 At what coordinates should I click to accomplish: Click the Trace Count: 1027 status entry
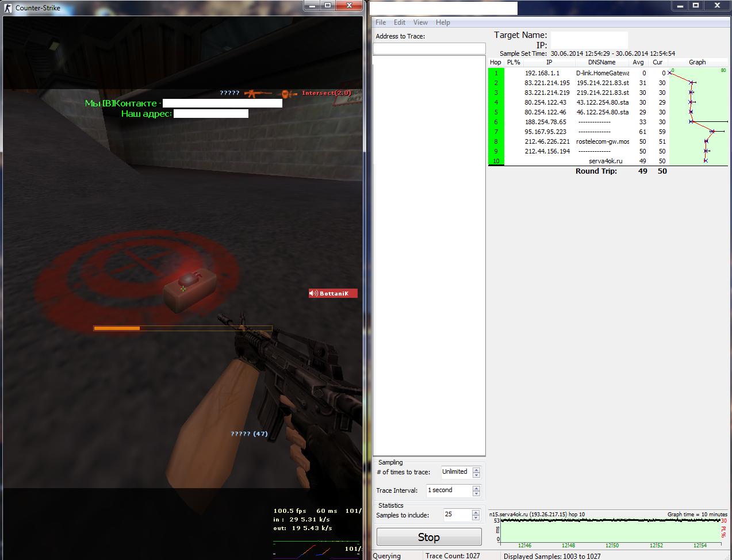(453, 556)
